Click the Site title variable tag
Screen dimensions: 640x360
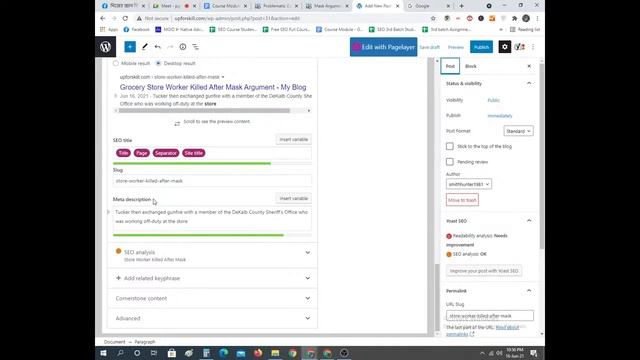[x=193, y=153]
